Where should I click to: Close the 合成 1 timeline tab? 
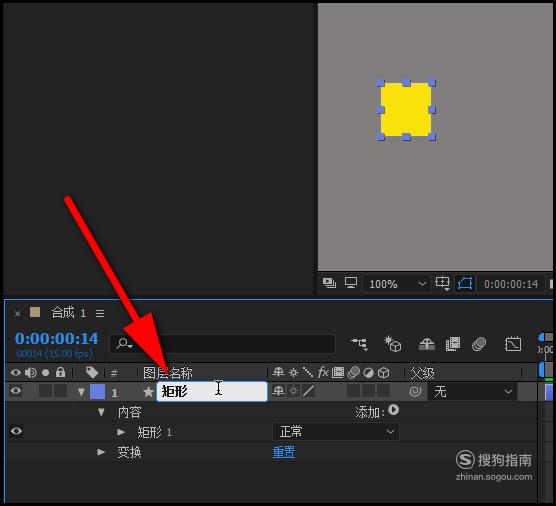click(17, 313)
